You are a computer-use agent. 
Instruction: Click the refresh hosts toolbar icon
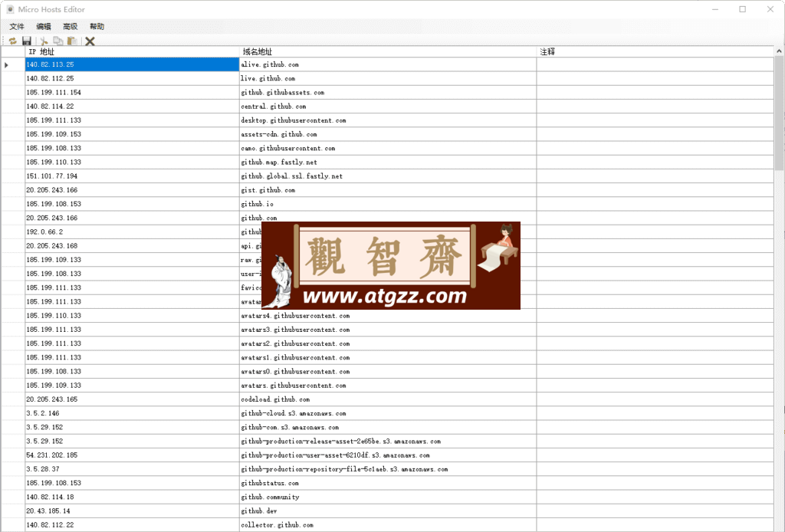[12, 41]
